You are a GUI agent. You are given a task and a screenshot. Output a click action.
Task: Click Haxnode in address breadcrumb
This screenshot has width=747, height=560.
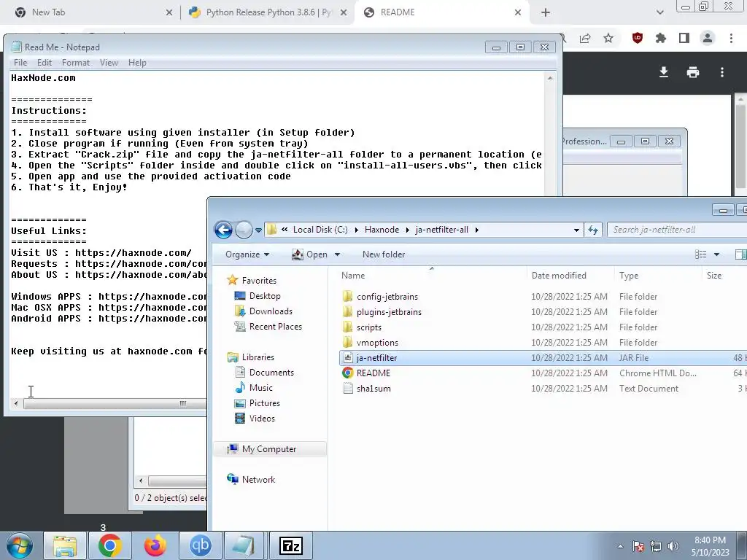[x=382, y=230]
